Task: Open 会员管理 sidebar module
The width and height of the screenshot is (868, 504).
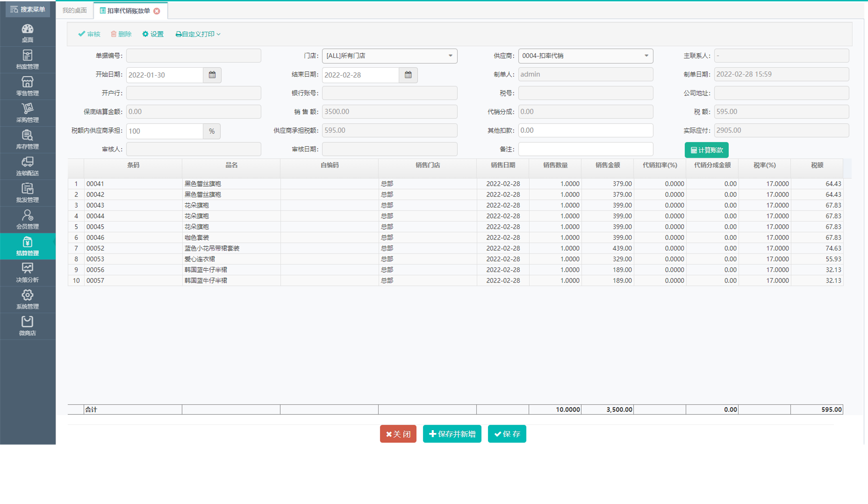Action: (x=28, y=220)
